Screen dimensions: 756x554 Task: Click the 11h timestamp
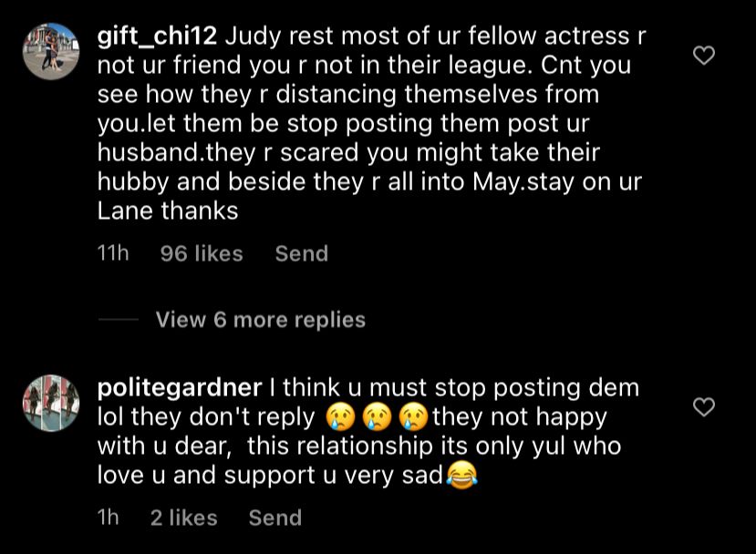click(112, 253)
